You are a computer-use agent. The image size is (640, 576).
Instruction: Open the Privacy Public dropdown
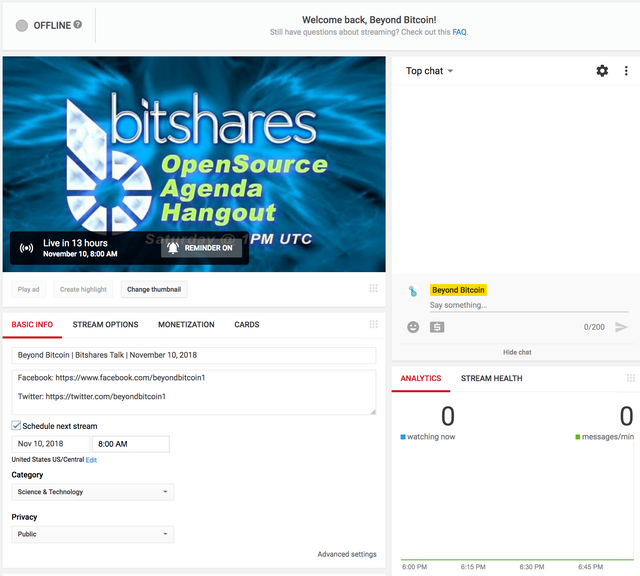coord(93,534)
